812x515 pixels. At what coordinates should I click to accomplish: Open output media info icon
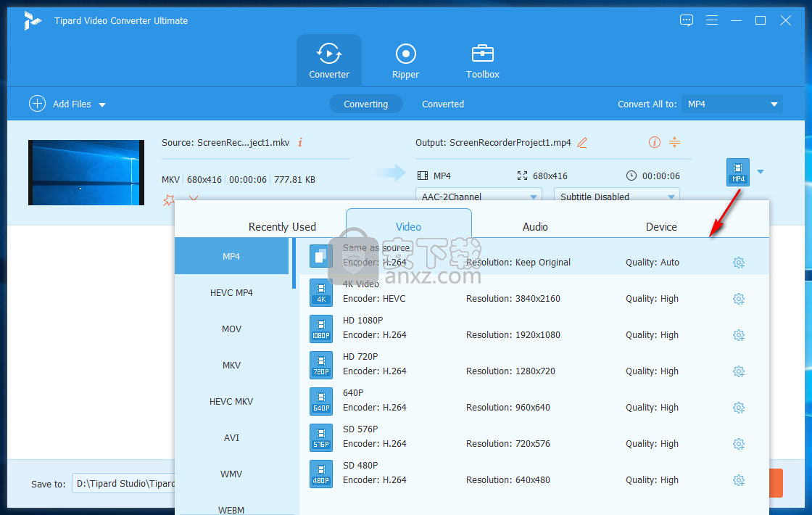click(654, 142)
